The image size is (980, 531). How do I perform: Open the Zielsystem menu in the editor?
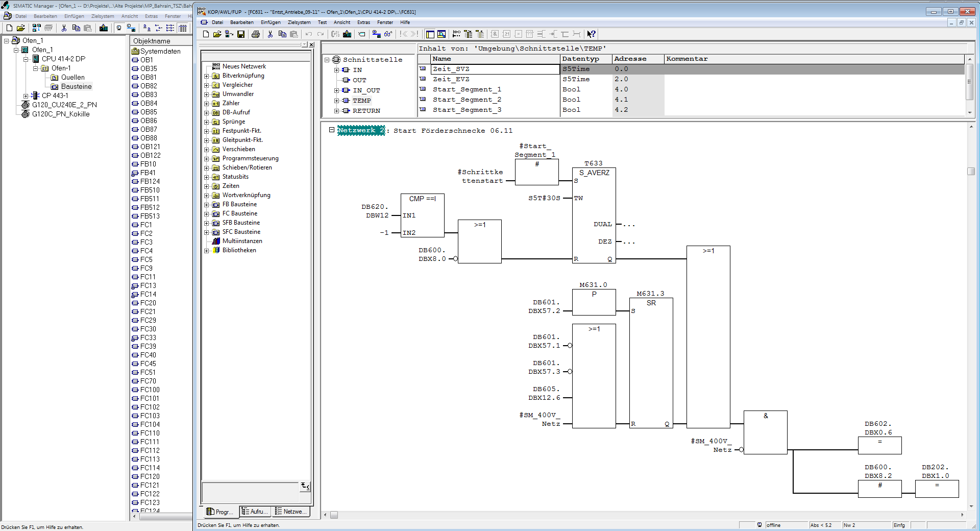pos(299,22)
